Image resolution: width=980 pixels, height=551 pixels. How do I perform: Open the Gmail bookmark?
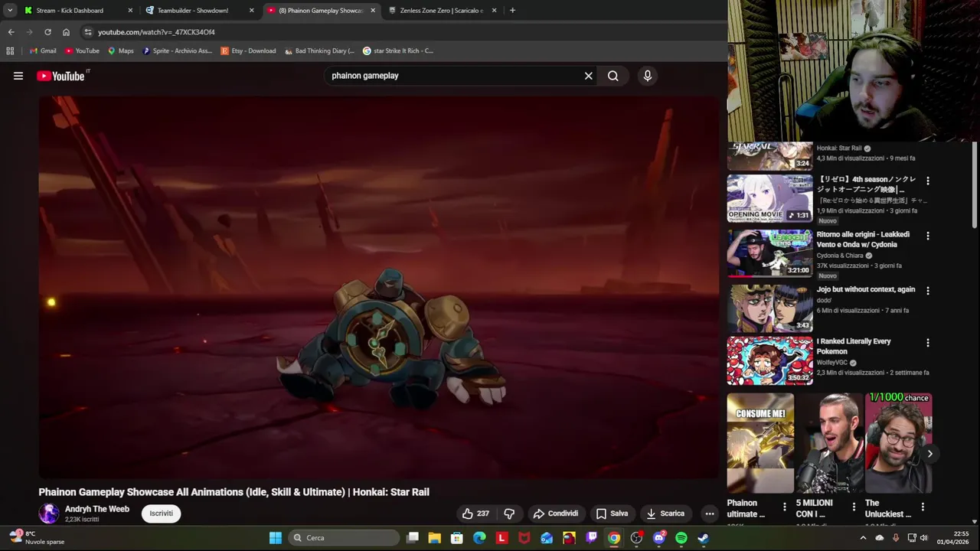pos(43,51)
